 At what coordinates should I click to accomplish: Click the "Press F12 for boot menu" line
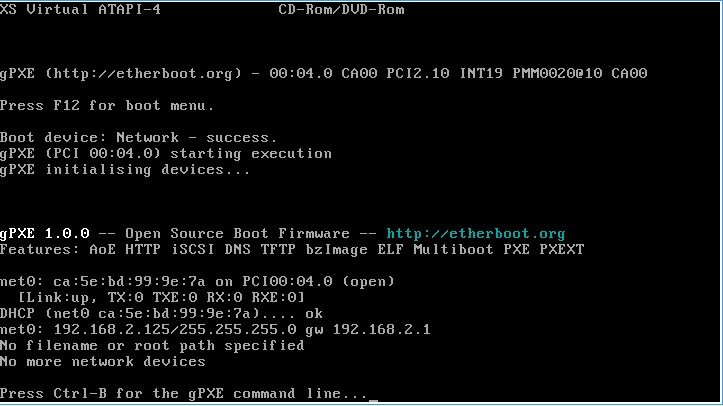[107, 105]
